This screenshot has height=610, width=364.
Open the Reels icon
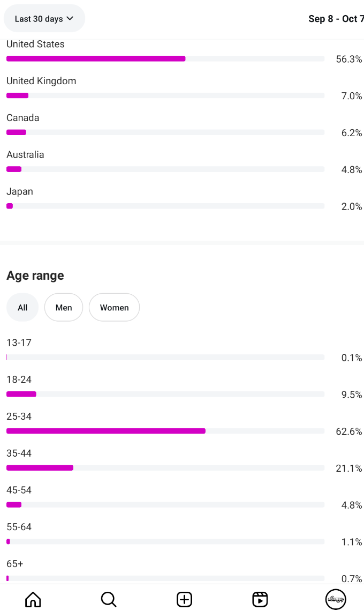point(260,599)
